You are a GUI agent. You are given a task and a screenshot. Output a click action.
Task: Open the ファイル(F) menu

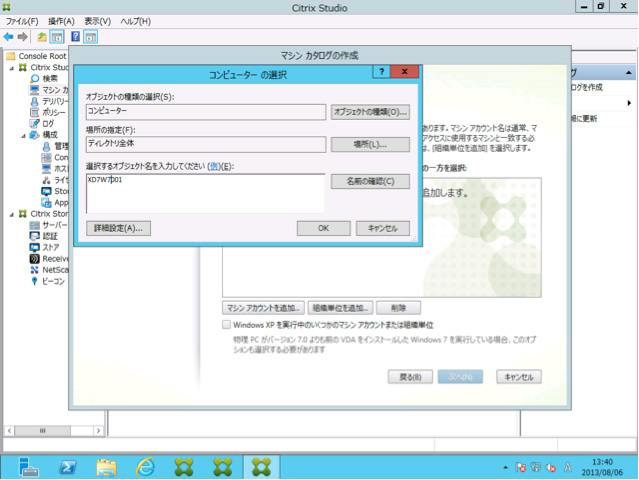tap(22, 21)
